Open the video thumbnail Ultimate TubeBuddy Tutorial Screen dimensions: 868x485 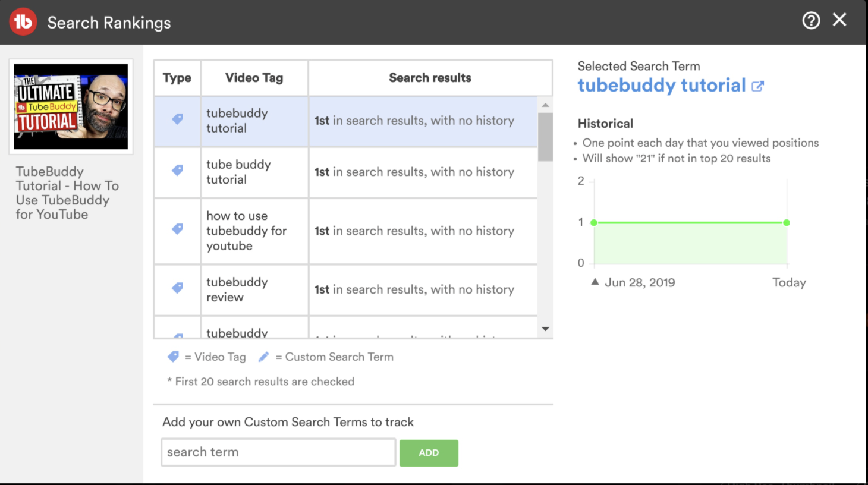point(71,106)
